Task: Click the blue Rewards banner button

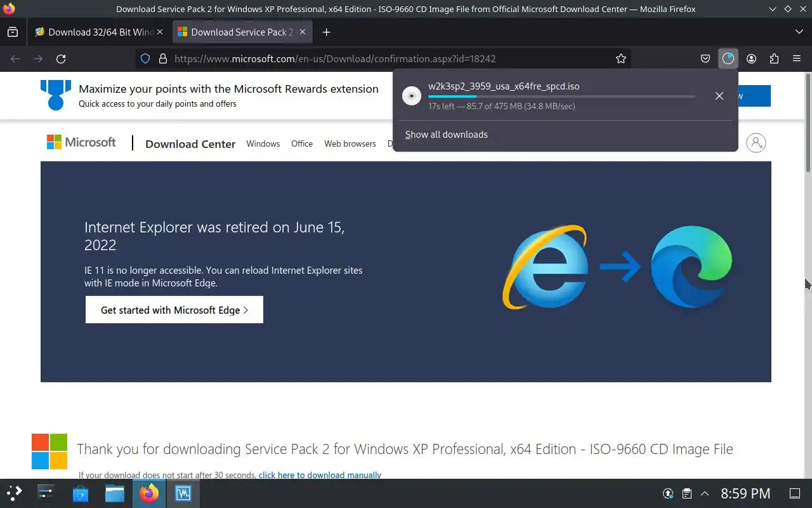Action: pos(754,96)
